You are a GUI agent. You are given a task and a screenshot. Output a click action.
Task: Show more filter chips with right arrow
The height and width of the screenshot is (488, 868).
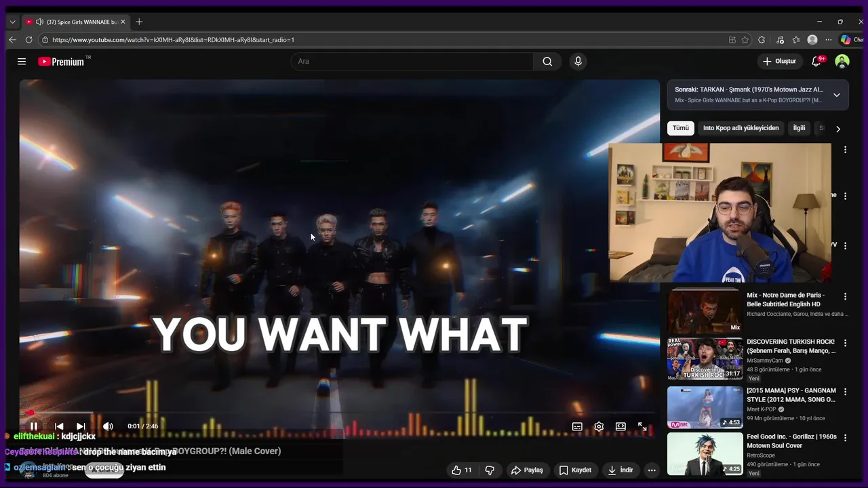click(x=838, y=129)
